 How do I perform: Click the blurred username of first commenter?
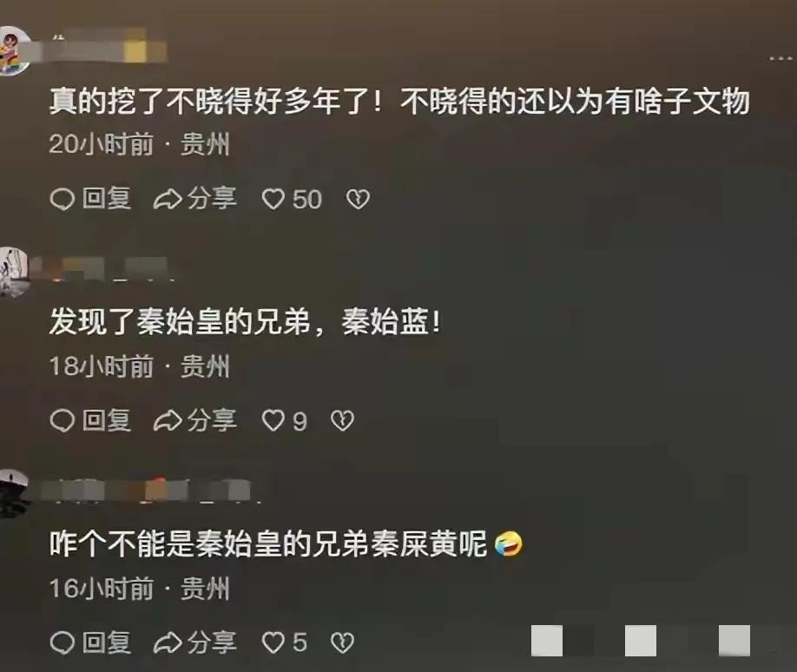[x=102, y=49]
